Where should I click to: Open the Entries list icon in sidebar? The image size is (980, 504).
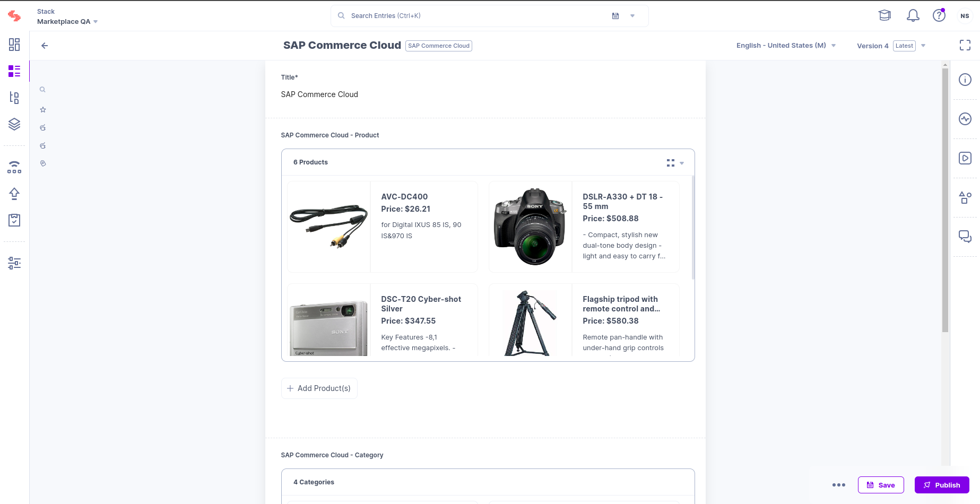coord(14,71)
